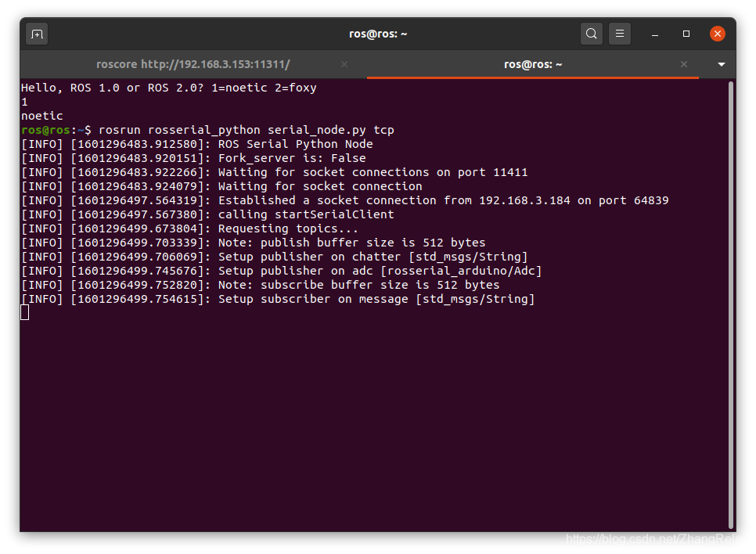Screen dimensions: 756x554
Task: Open a new terminal tab
Action: [x=37, y=34]
